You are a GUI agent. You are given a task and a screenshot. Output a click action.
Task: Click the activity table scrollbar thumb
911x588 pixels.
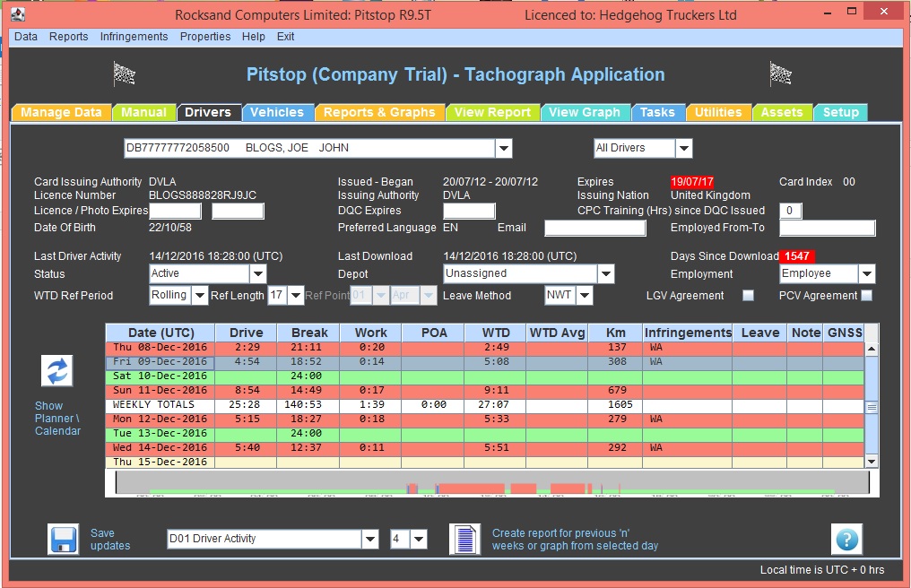(x=871, y=407)
